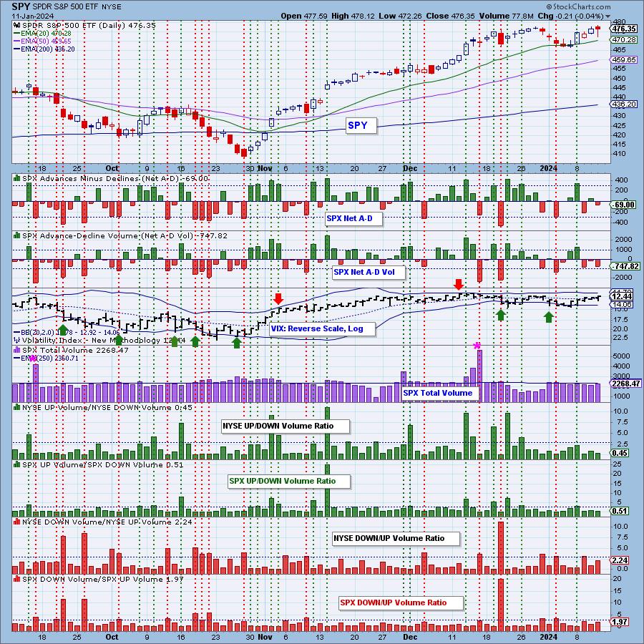Click the SPX Total Volume annotation box

[440, 393]
